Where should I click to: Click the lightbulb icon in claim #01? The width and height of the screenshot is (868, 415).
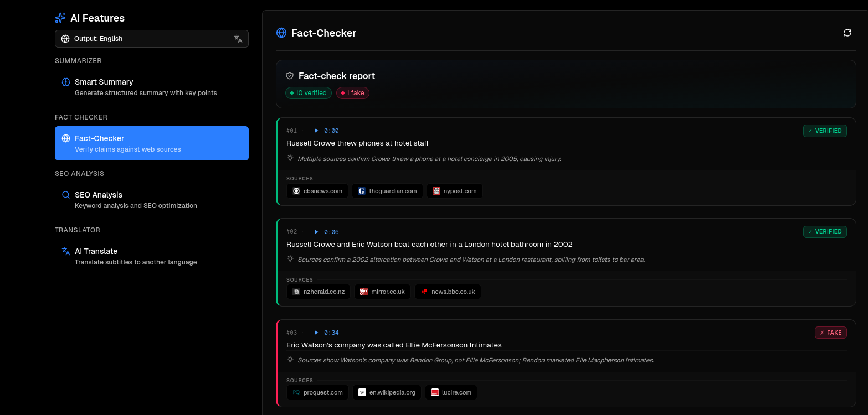pyautogui.click(x=290, y=158)
